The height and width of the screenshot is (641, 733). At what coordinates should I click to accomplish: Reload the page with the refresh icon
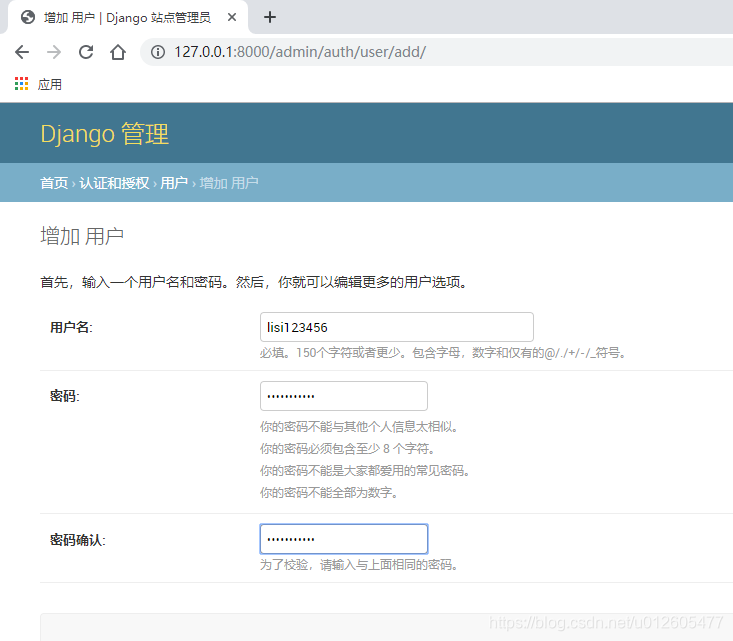[86, 52]
